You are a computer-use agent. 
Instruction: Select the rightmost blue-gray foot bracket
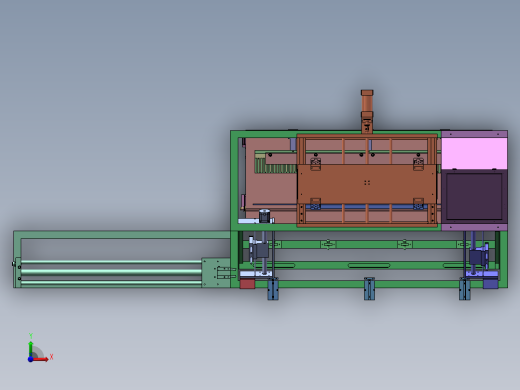point(465,289)
